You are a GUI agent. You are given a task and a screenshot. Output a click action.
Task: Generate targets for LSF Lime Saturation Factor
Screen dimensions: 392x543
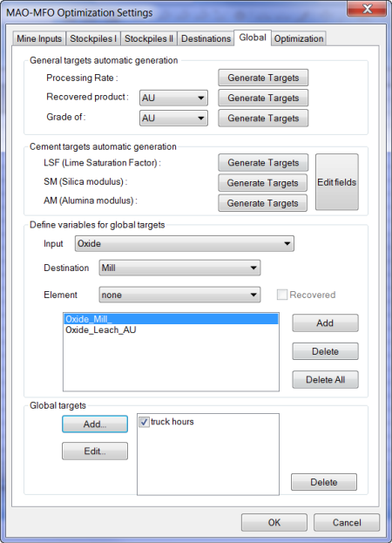coord(263,163)
